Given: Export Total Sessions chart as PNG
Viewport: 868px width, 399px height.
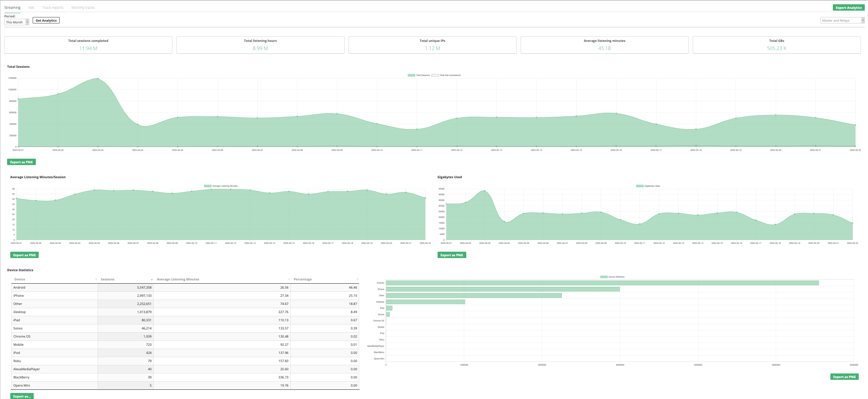Looking at the screenshot, I should coord(21,162).
